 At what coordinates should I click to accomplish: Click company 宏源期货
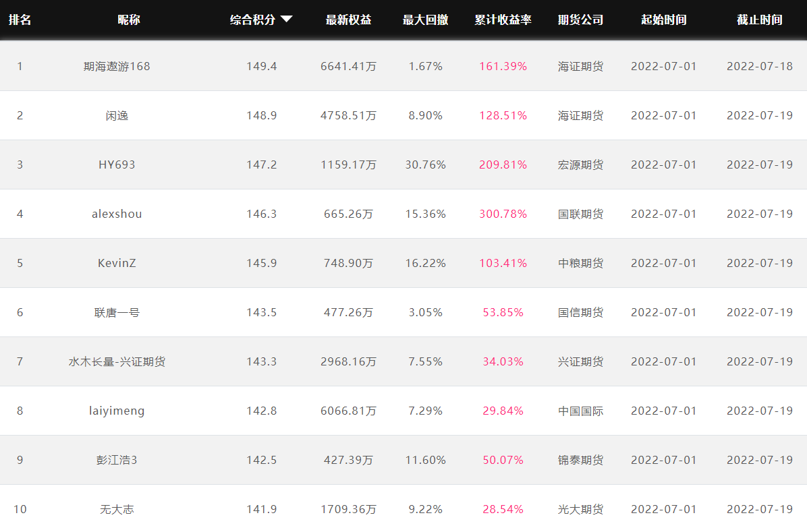(x=580, y=165)
